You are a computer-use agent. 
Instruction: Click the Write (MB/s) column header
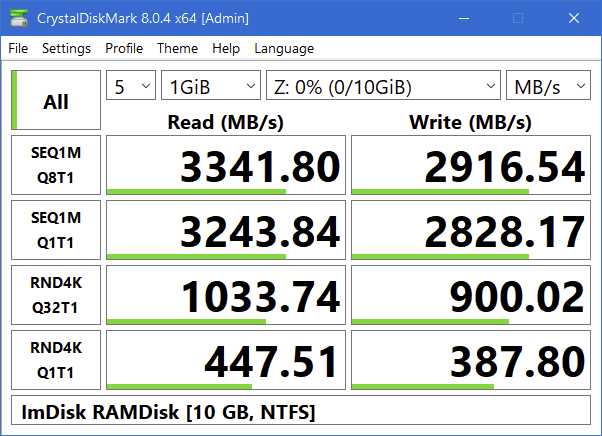click(471, 122)
